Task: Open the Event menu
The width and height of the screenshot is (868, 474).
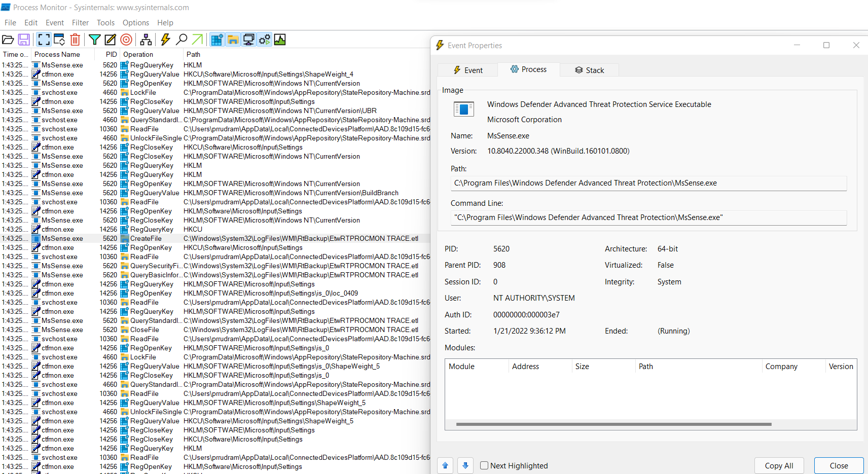Action: [55, 23]
